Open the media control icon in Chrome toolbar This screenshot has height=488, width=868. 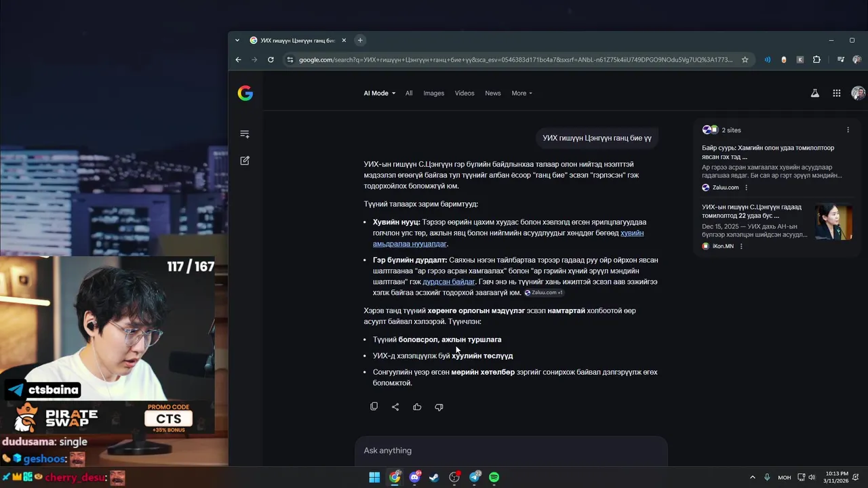841,60
